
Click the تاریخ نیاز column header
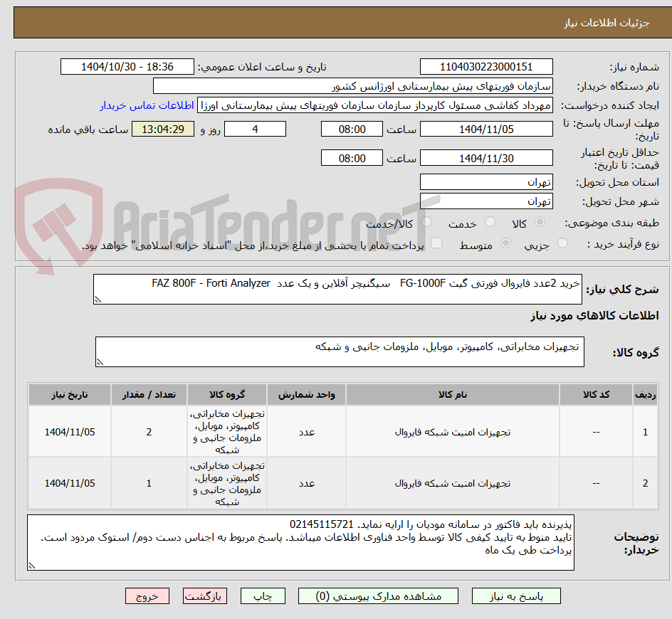(x=70, y=395)
